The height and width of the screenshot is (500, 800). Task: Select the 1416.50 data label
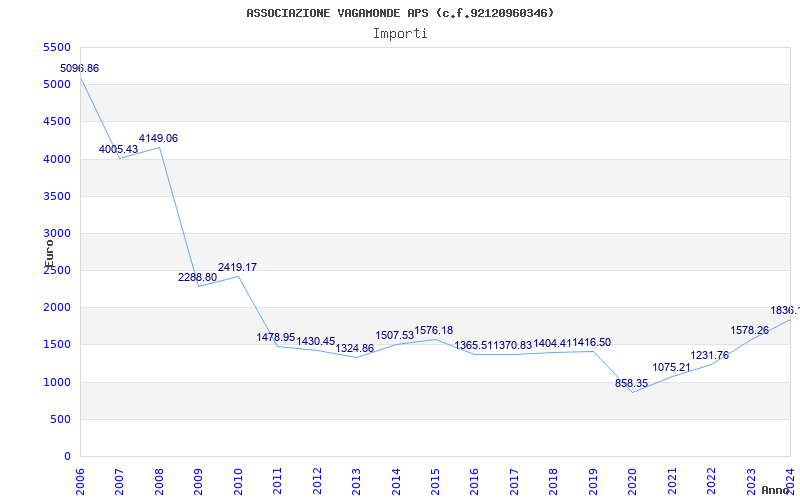[591, 342]
